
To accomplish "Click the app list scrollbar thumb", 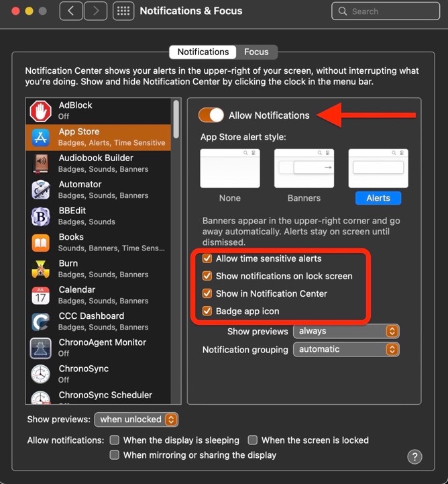I will click(176, 119).
